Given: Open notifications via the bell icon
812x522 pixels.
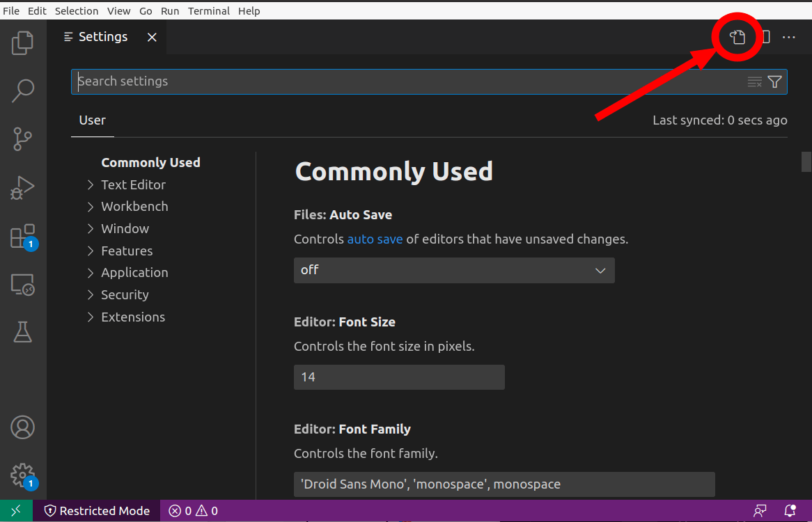Looking at the screenshot, I should click(790, 510).
